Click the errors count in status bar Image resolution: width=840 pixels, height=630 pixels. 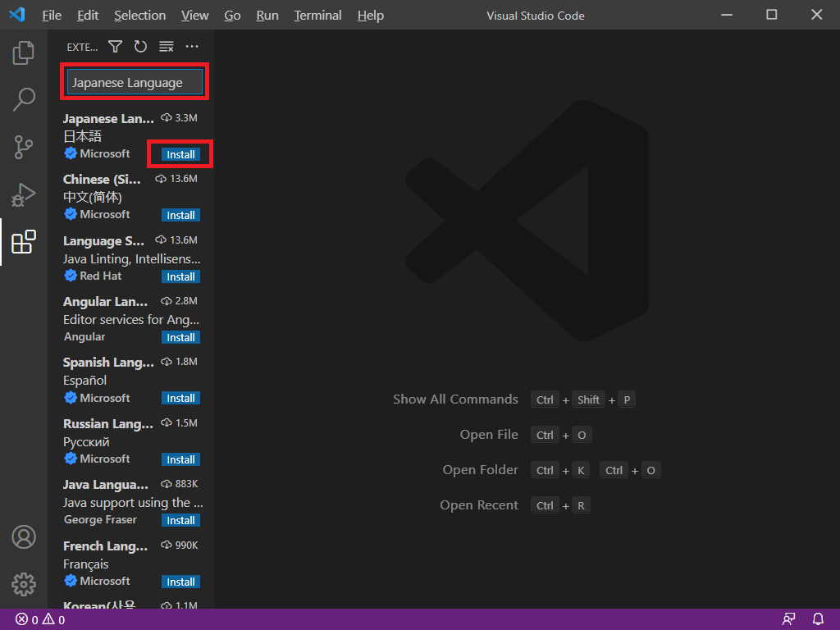[x=27, y=620]
